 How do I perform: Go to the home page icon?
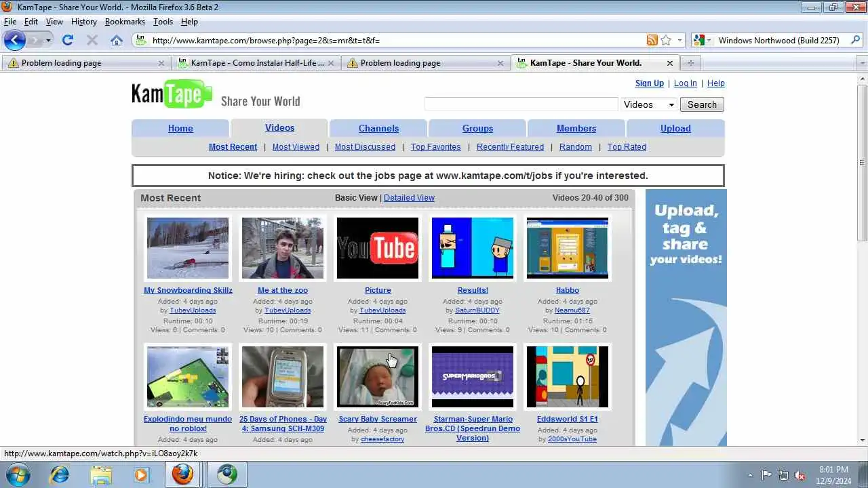click(x=117, y=41)
